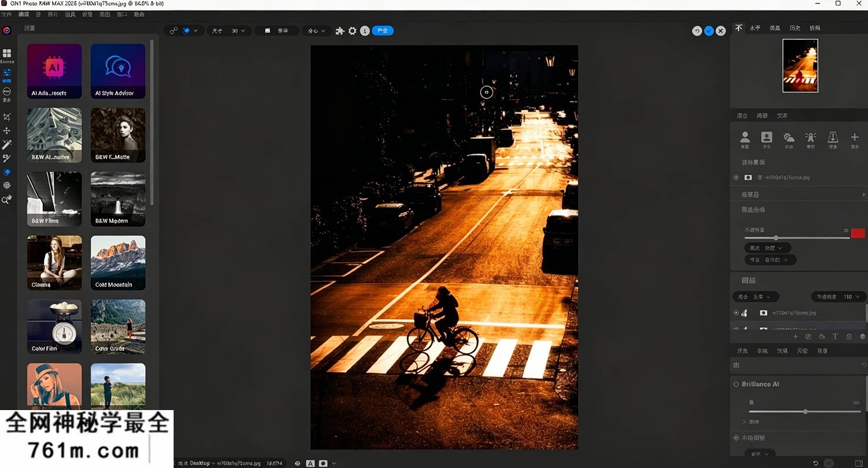Select the AI Style Advisor preset

(118, 71)
